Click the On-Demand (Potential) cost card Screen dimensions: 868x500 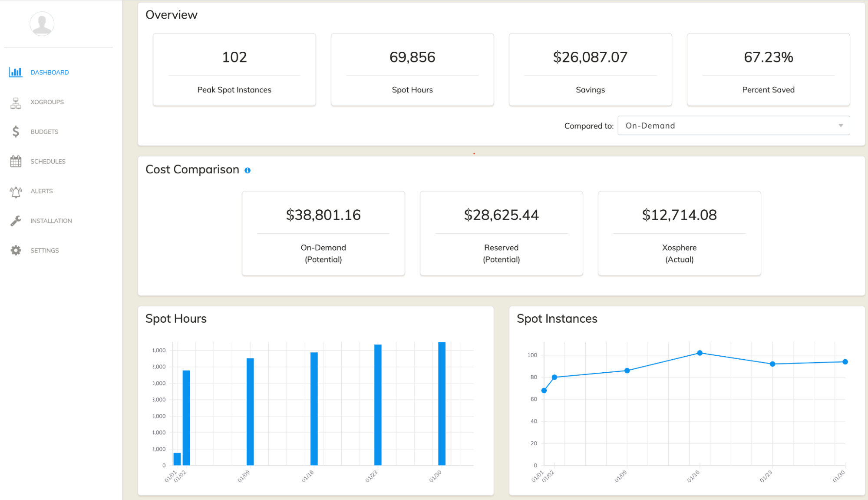click(x=323, y=233)
